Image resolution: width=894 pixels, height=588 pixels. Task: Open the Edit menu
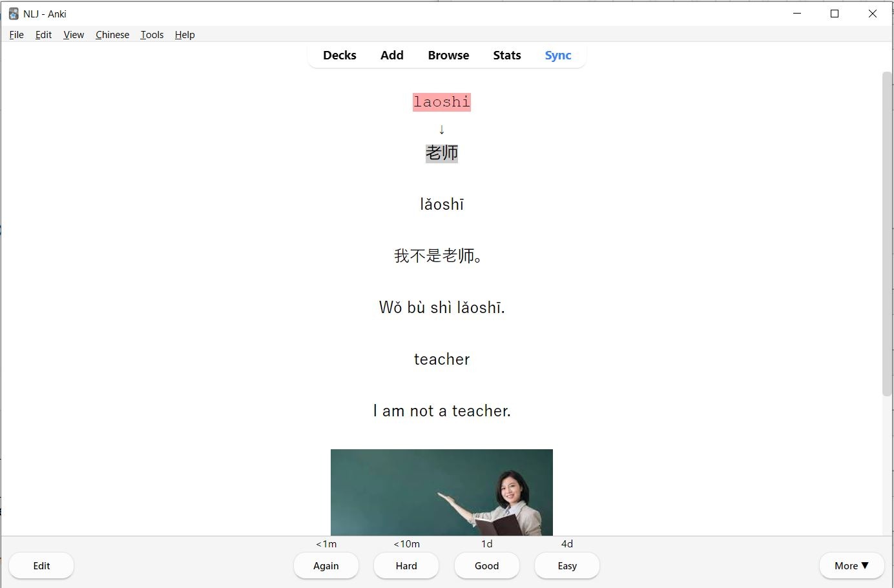point(43,35)
